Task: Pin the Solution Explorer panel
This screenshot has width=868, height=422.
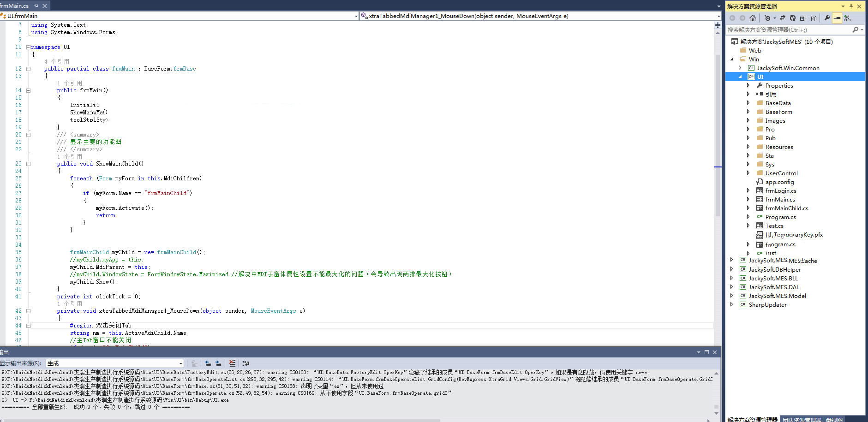Action: point(851,6)
